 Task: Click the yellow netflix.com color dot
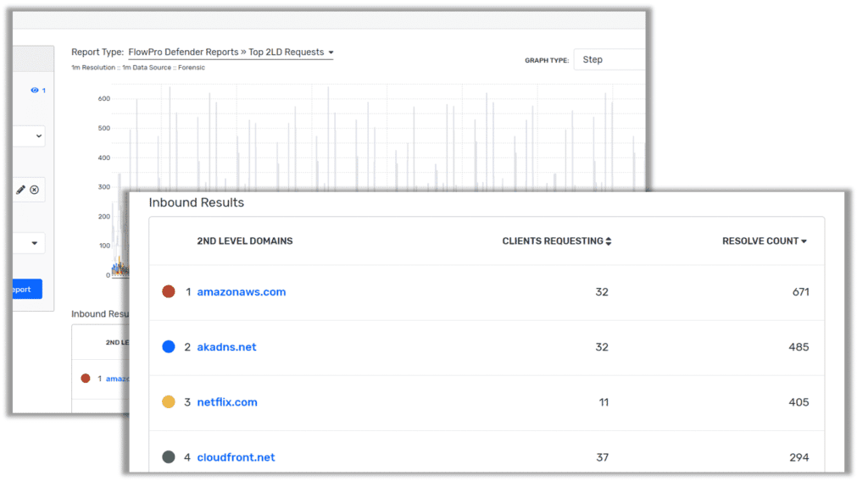169,402
